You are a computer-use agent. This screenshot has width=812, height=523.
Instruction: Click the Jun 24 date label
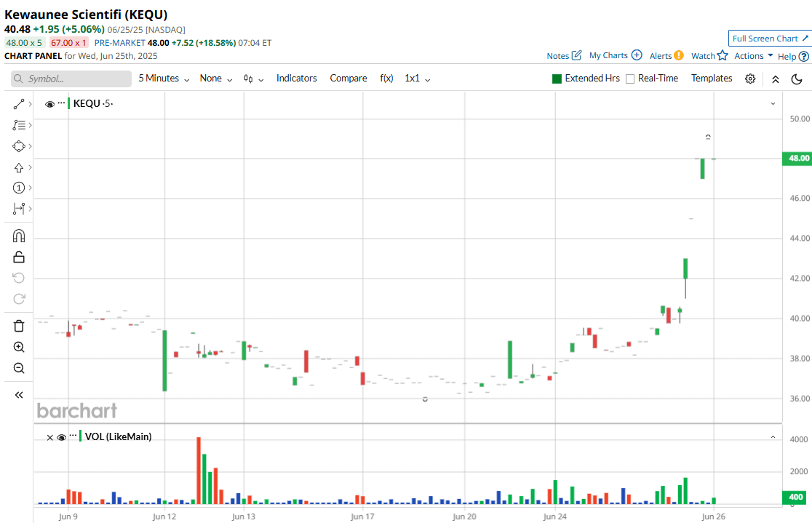tap(555, 516)
